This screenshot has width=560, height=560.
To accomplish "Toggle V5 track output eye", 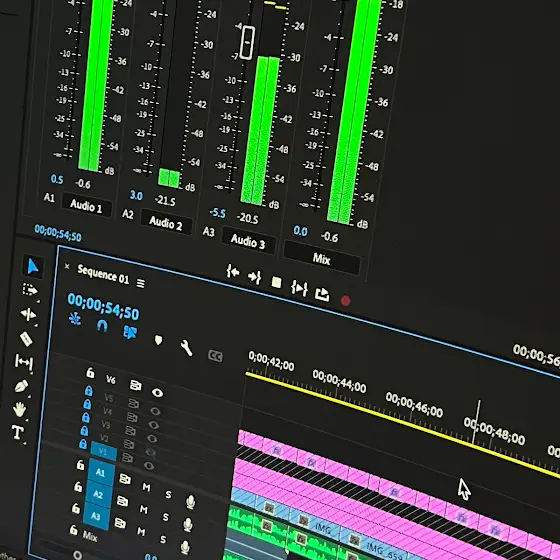I will click(x=155, y=411).
